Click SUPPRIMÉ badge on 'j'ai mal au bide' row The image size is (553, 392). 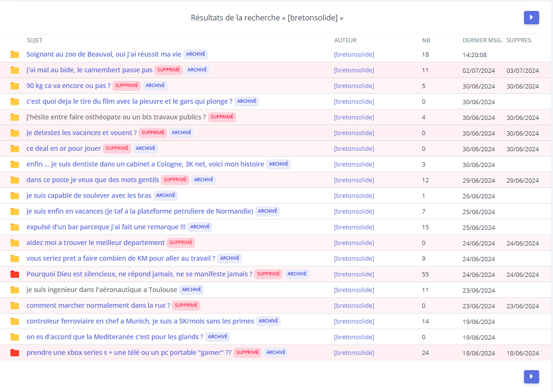[168, 70]
